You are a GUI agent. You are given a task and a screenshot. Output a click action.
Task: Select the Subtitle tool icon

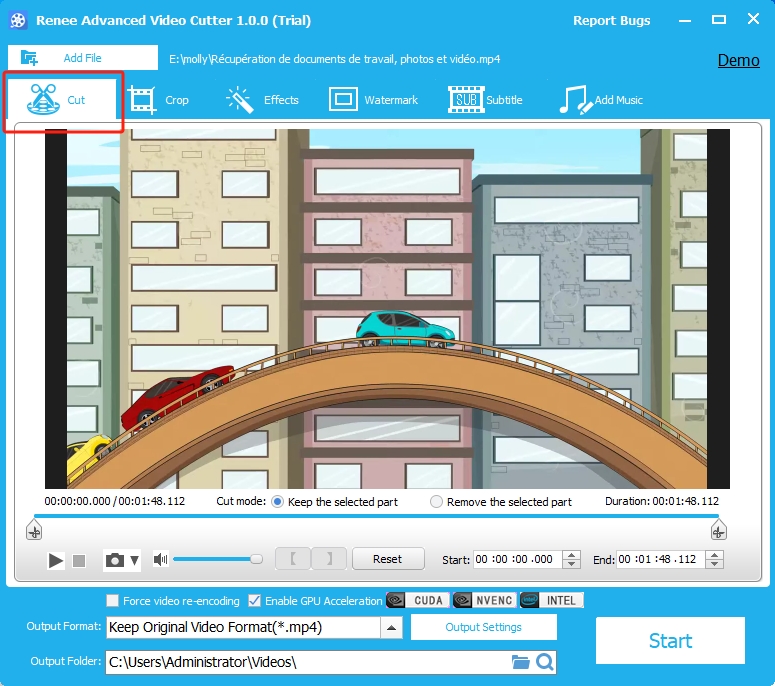465,100
